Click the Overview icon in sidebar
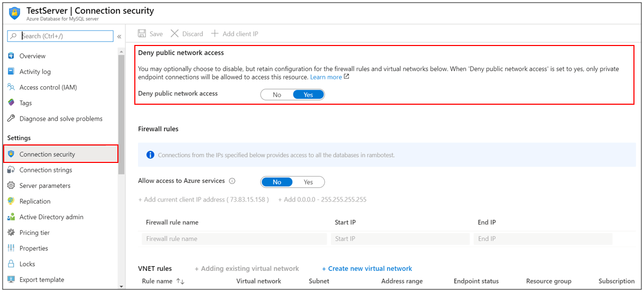Viewport: 644px width, 292px height. pos(11,56)
